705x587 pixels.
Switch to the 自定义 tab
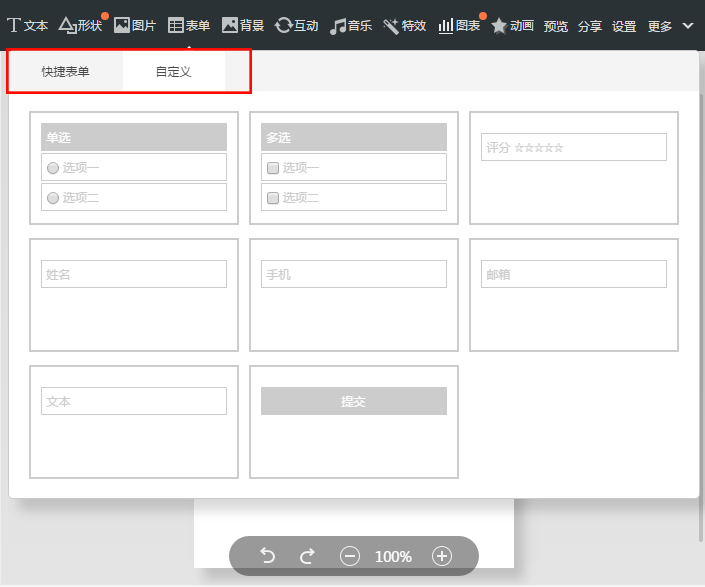174,71
